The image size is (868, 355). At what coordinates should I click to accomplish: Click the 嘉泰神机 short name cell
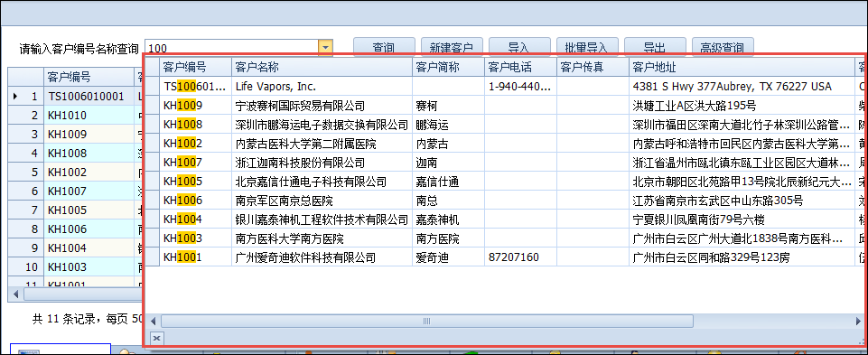coord(448,220)
